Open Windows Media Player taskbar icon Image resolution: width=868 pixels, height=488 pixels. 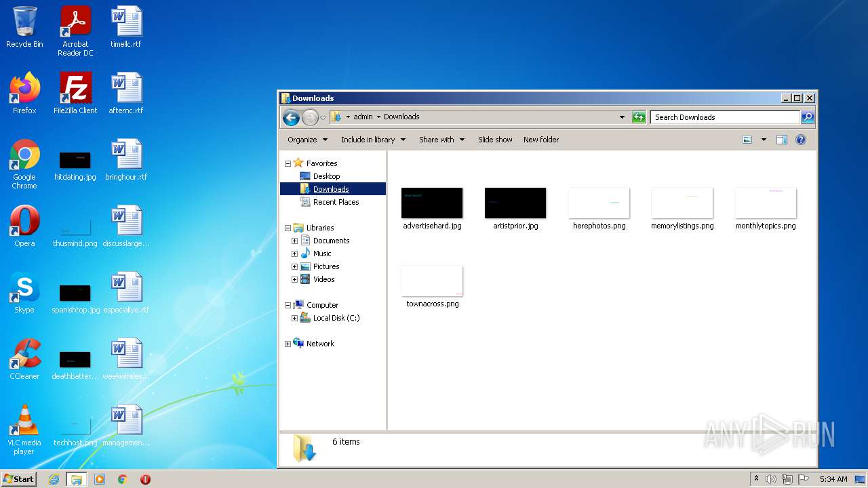[x=100, y=479]
